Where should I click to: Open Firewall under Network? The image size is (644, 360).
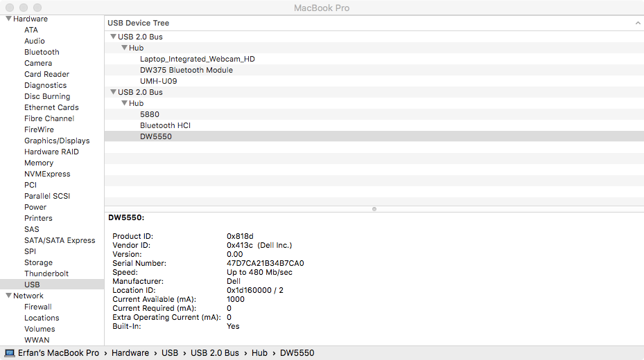(x=38, y=307)
